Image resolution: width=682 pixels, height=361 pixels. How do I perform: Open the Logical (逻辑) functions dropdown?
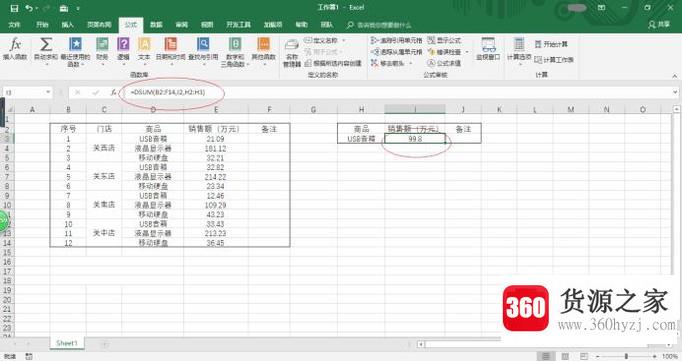[124, 52]
